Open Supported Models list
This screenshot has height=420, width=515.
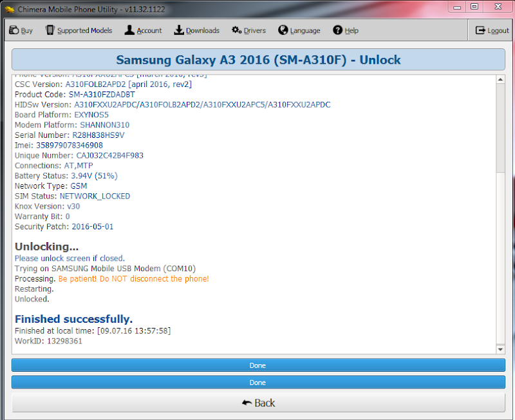pyautogui.click(x=85, y=30)
